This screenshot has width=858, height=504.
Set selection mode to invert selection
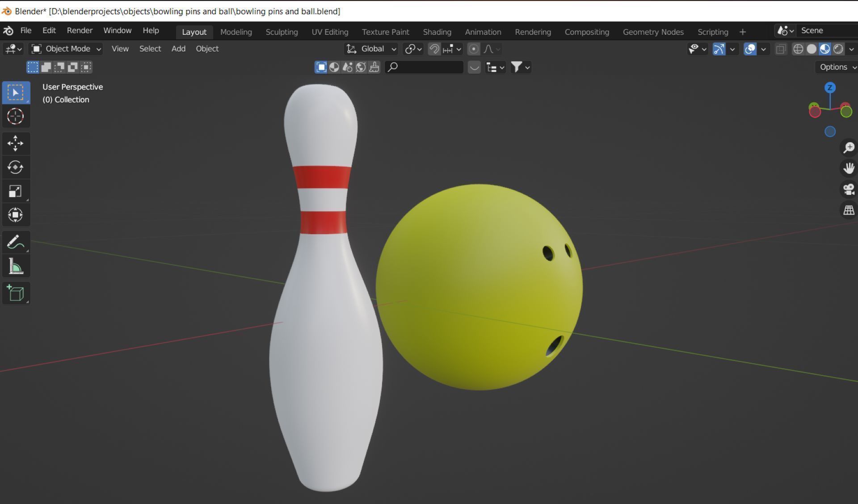point(73,67)
